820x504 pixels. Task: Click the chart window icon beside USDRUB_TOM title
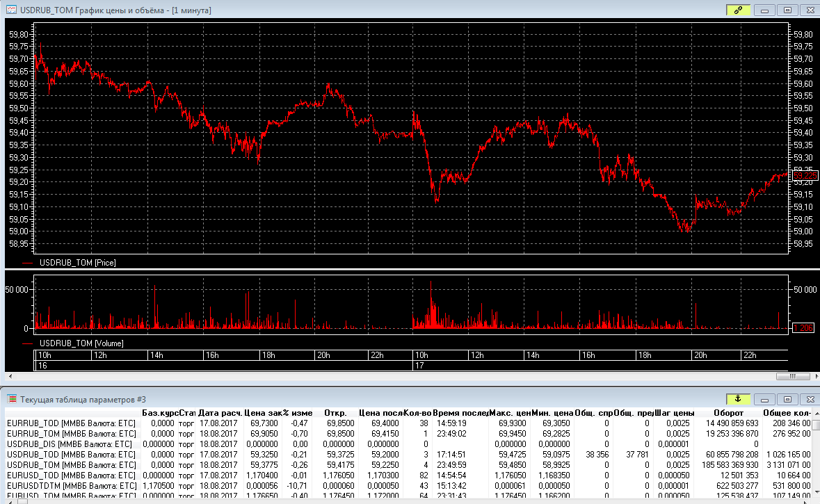[11, 10]
